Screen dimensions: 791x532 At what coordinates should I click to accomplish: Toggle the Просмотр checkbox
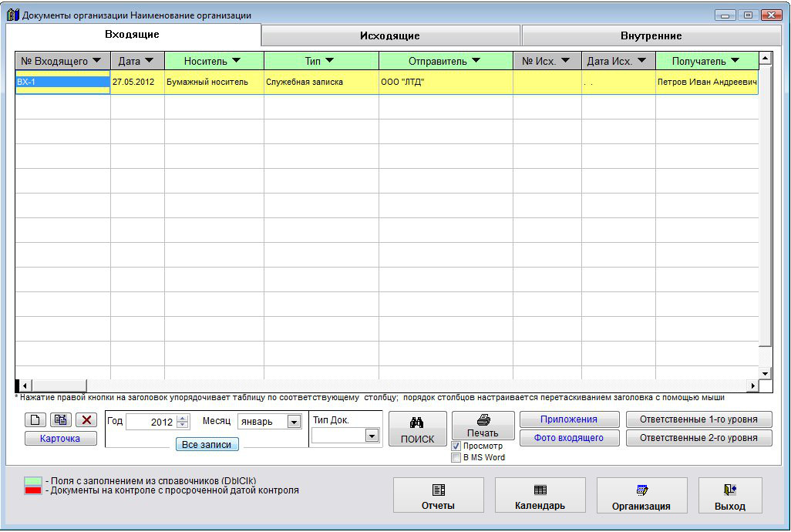(x=456, y=446)
